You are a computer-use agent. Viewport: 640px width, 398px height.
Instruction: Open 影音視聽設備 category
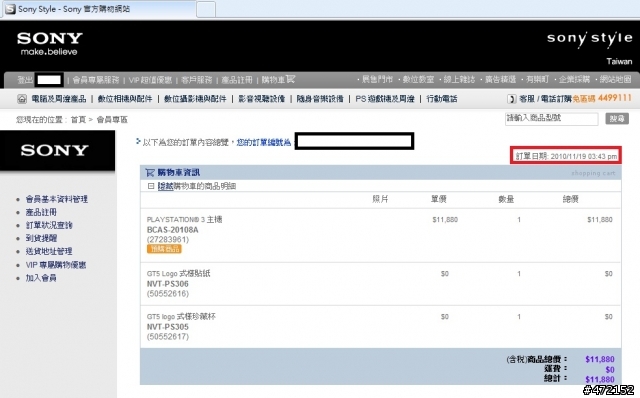262,99
